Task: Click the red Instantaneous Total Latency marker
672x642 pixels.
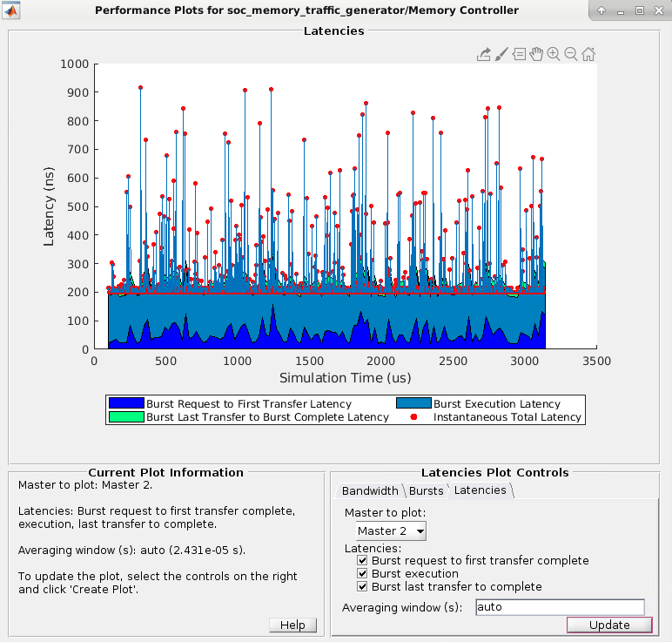Action: [413, 416]
